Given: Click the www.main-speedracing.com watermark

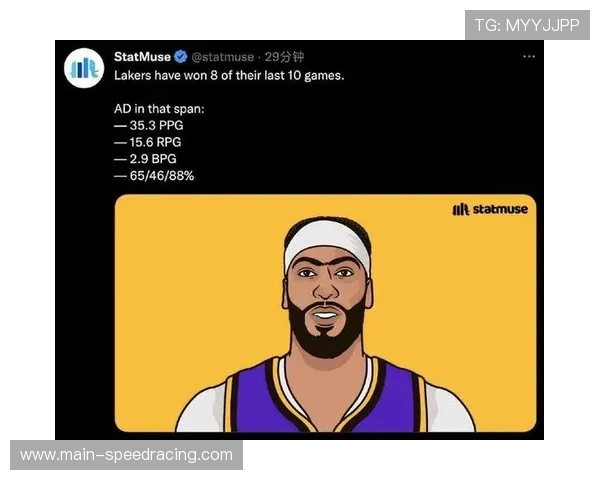Looking at the screenshot, I should (126, 455).
